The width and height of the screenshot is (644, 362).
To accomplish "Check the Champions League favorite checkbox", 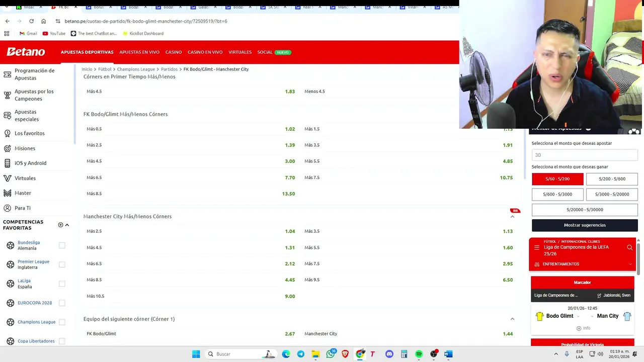I will (x=62, y=322).
